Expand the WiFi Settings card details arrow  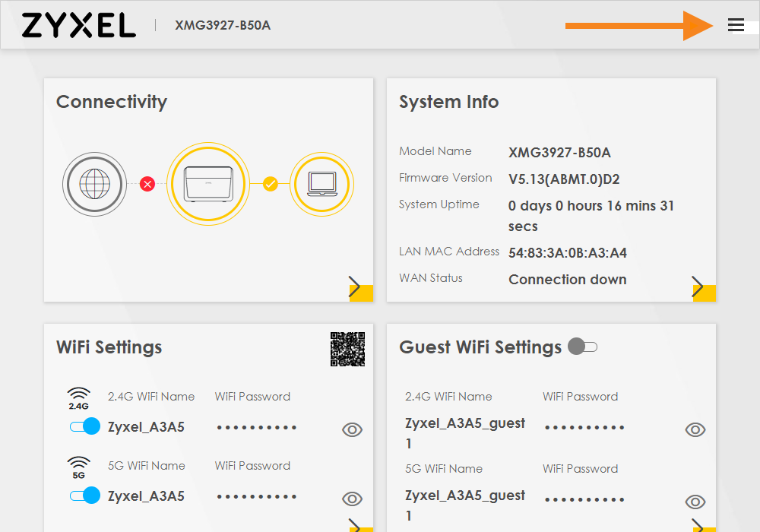click(x=354, y=526)
